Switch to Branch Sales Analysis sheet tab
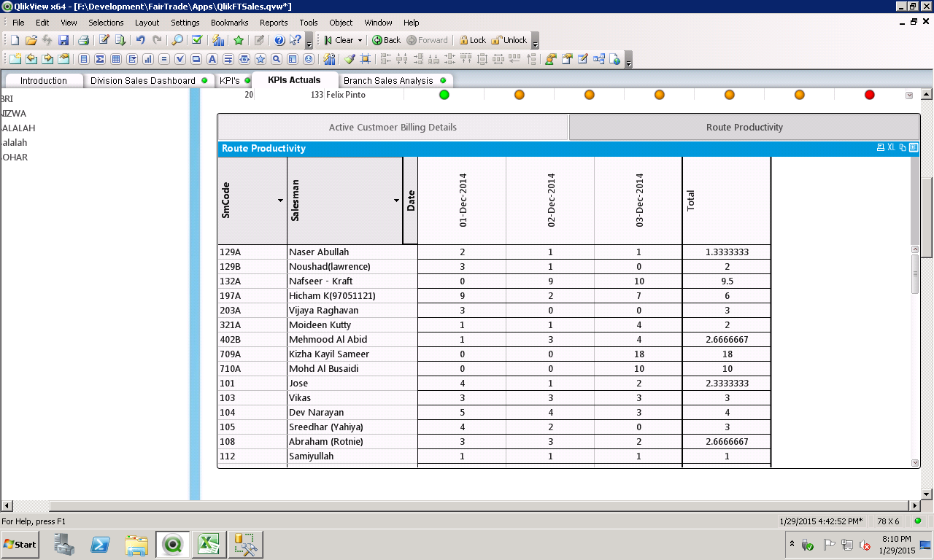The width and height of the screenshot is (934, 560). [388, 80]
